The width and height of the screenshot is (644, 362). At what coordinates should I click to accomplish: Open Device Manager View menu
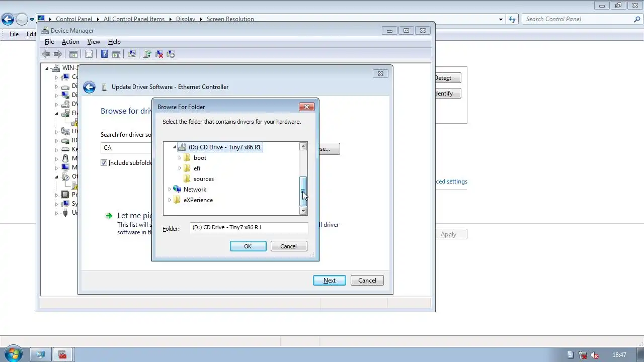click(94, 42)
